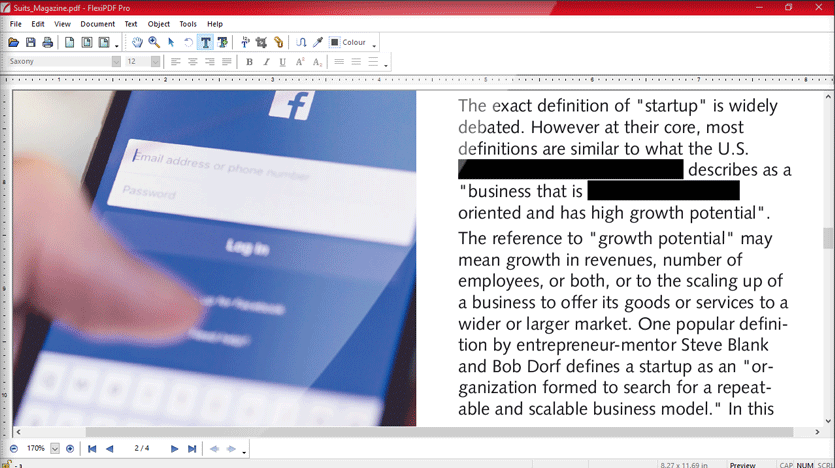
Task: Click the NUM status bar indicator
Action: pyautogui.click(x=805, y=465)
